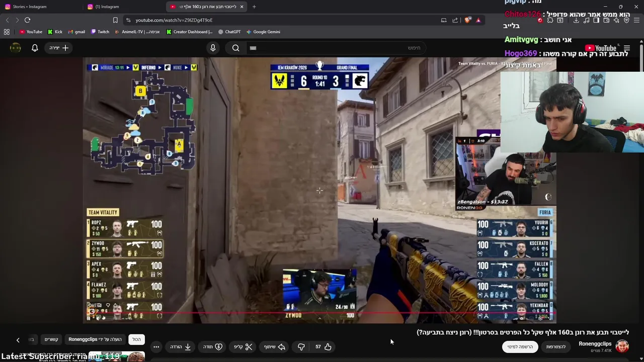Focus the browser address bar URL
Image resolution: width=644 pixels, height=362 pixels.
pyautogui.click(x=174, y=20)
